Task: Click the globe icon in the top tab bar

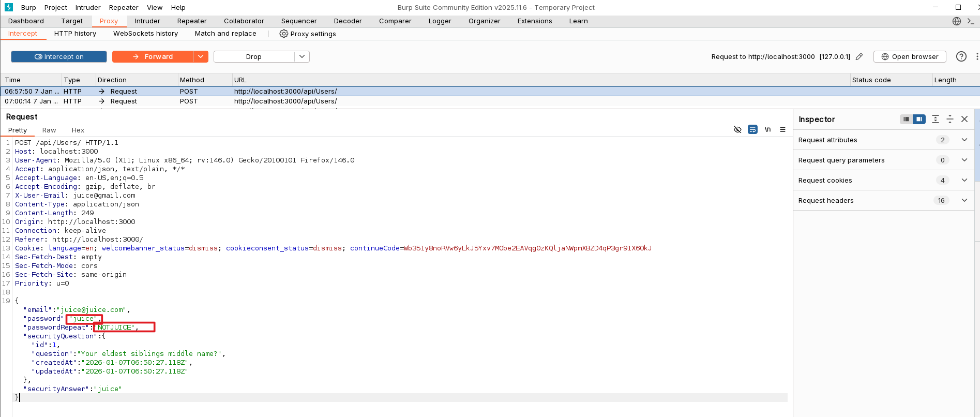Action: click(956, 21)
